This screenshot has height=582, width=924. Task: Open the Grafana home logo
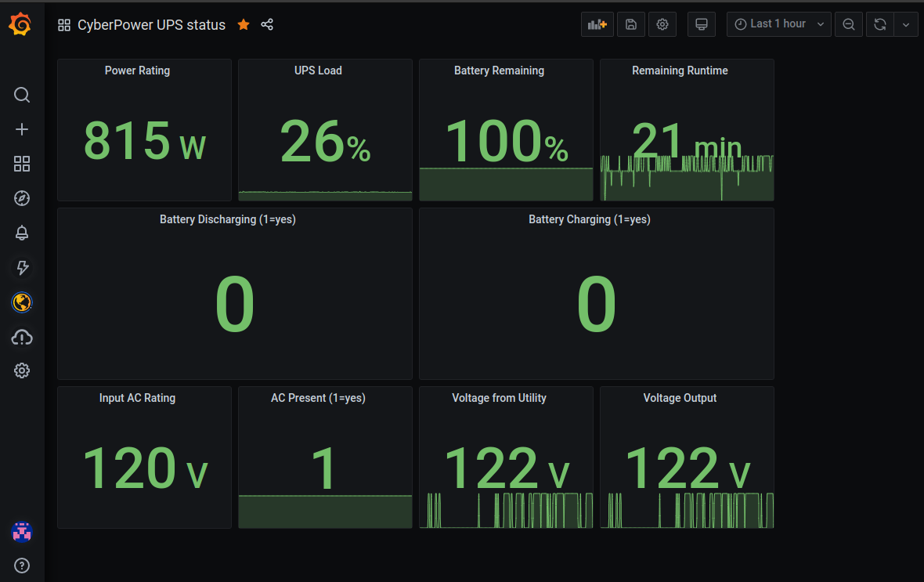[20, 24]
